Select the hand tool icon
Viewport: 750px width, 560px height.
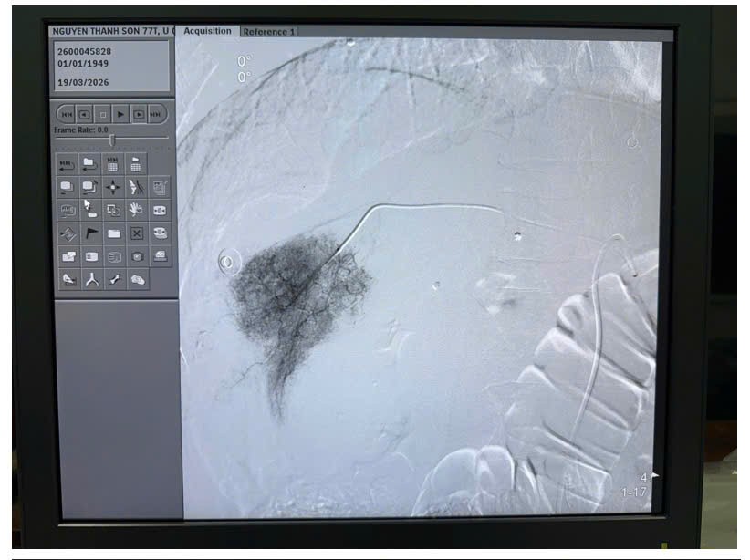click(136, 210)
